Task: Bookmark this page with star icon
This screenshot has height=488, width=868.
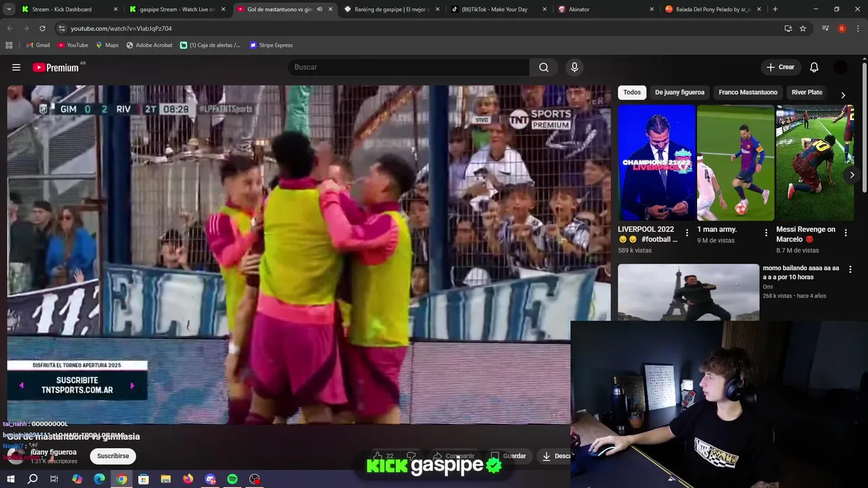Action: coord(803,28)
